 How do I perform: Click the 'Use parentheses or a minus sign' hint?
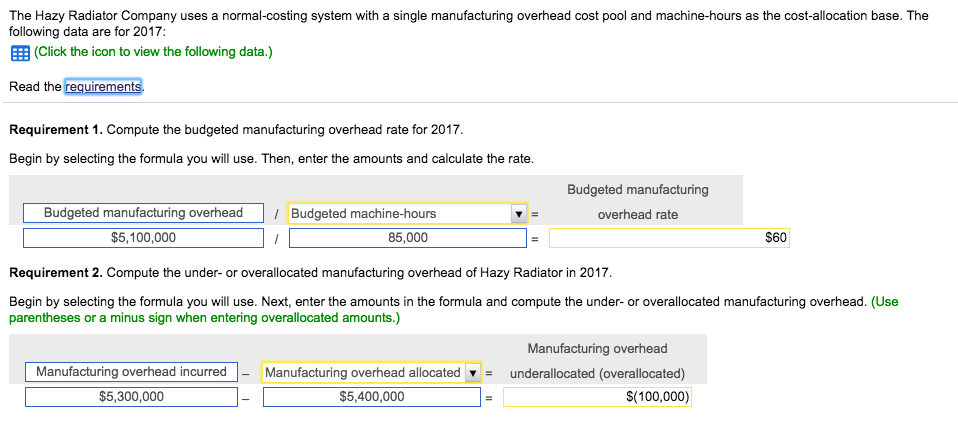[x=453, y=310]
